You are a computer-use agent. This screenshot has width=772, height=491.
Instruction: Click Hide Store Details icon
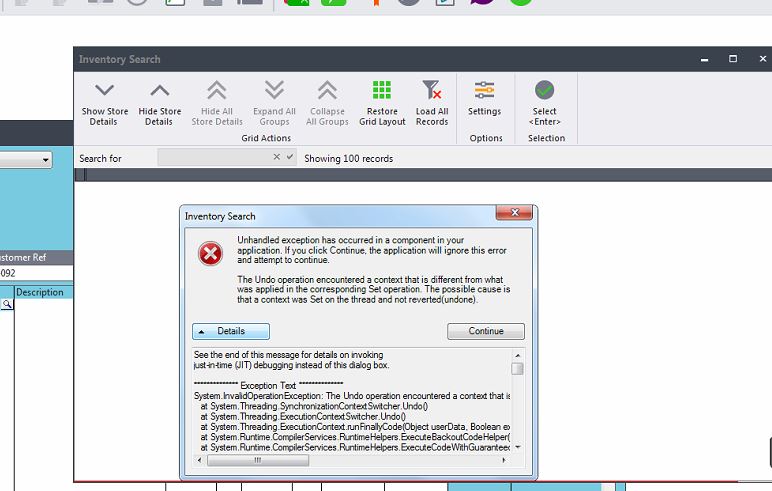[x=159, y=92]
